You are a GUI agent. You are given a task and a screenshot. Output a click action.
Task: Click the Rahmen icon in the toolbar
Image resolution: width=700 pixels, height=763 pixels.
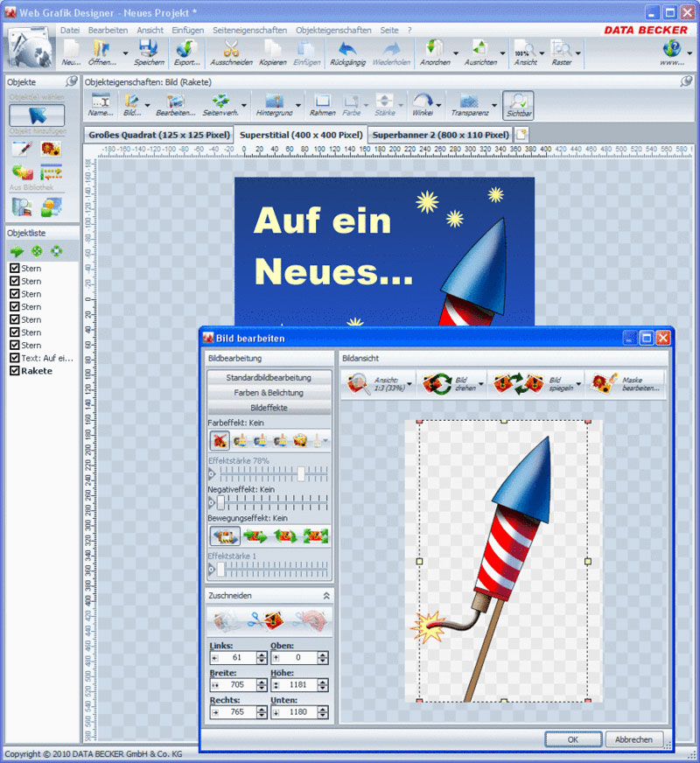pyautogui.click(x=325, y=105)
